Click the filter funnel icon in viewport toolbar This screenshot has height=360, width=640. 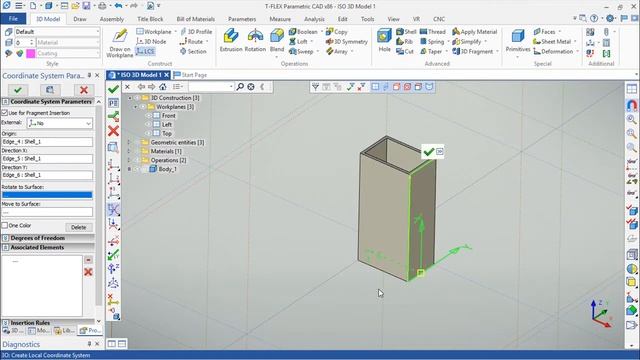tap(315, 87)
